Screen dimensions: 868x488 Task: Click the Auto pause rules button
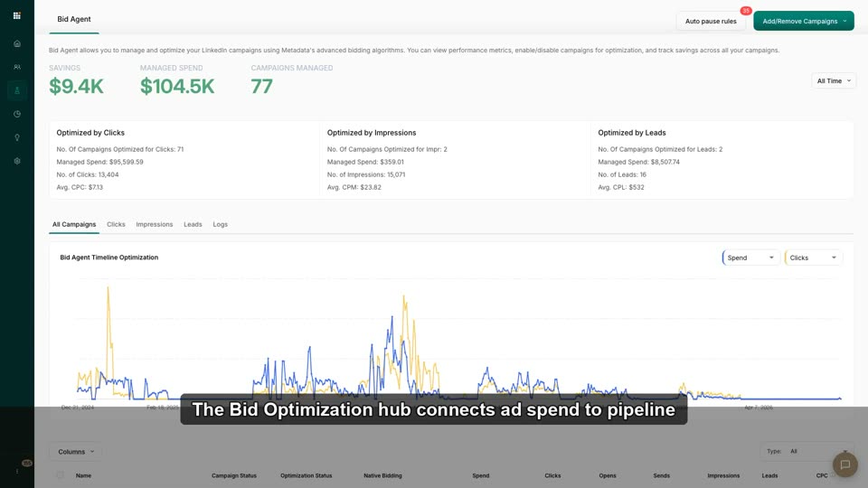[x=711, y=21]
